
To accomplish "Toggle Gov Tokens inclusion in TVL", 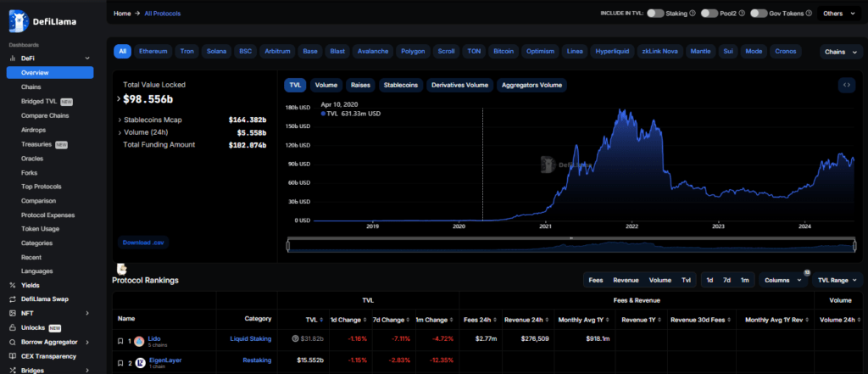I will click(759, 14).
